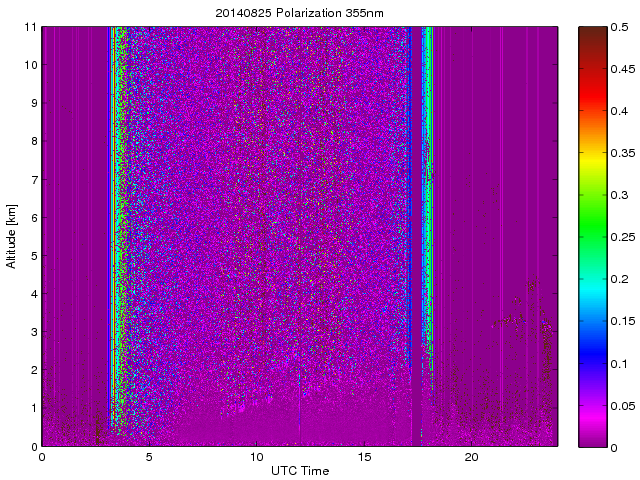Click the x-axis tick label 20
This screenshot has height=480, width=640.
click(471, 457)
